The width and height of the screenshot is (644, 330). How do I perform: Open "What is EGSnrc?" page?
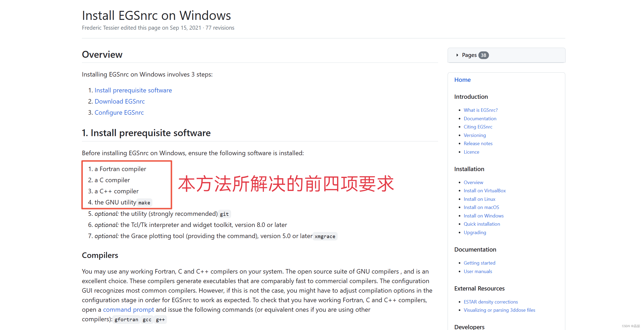[480, 110]
